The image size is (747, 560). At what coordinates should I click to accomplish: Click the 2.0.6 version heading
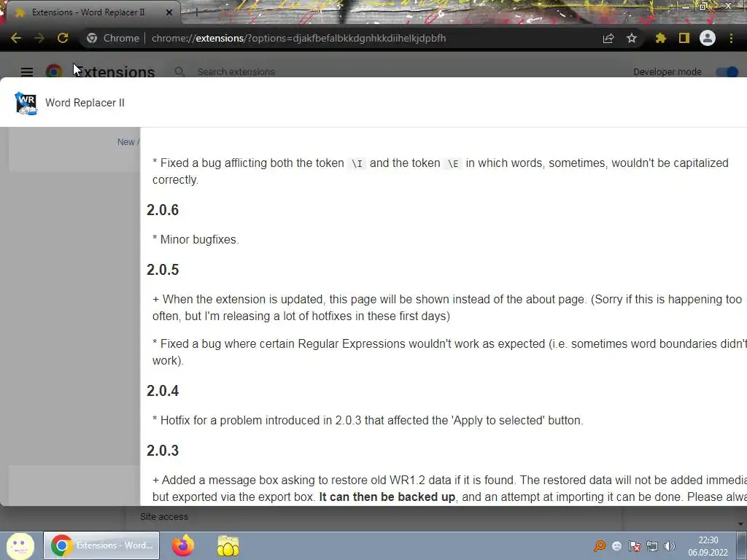[x=163, y=210]
